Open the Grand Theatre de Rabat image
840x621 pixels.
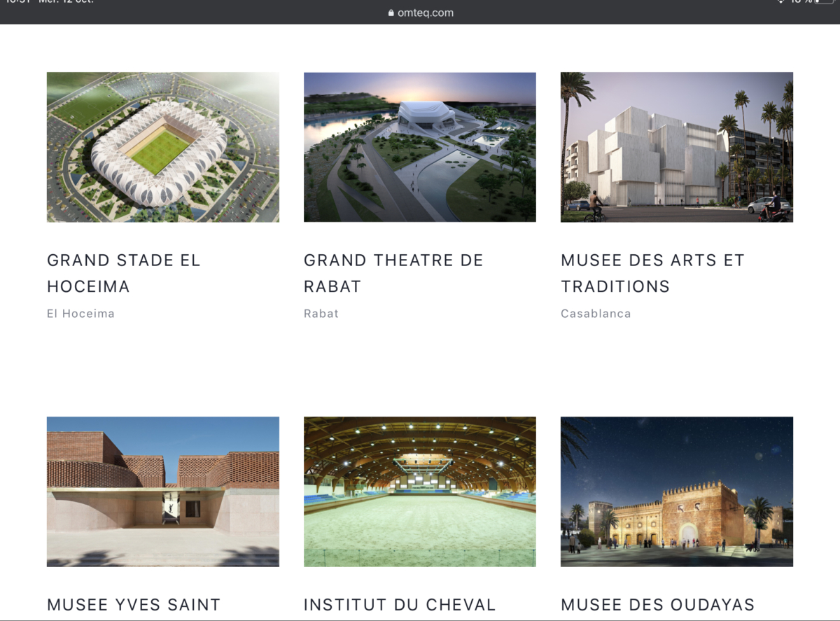click(x=419, y=147)
